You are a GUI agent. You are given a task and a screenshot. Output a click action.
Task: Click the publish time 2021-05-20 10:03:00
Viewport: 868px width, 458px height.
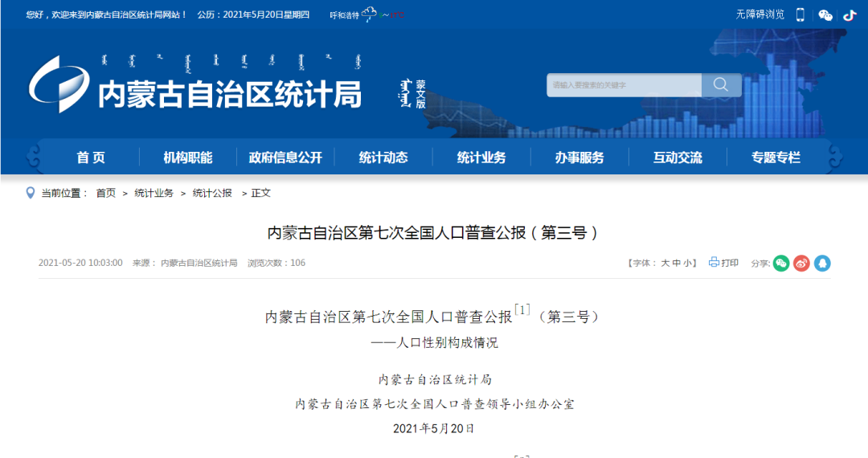[x=80, y=263]
